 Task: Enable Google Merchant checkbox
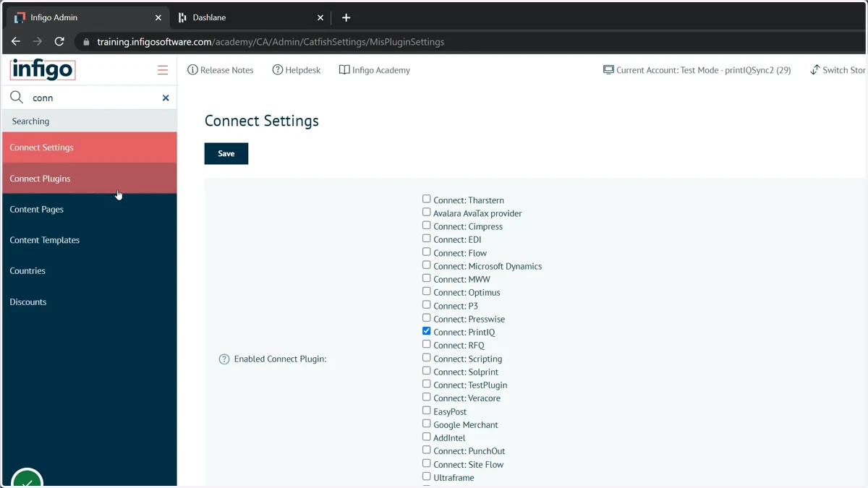click(x=427, y=424)
